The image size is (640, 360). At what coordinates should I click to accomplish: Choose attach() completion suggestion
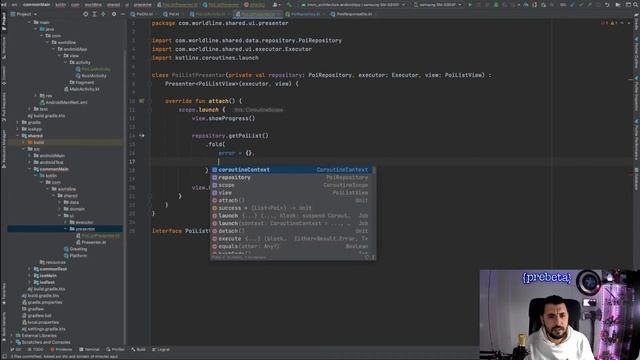(x=291, y=200)
